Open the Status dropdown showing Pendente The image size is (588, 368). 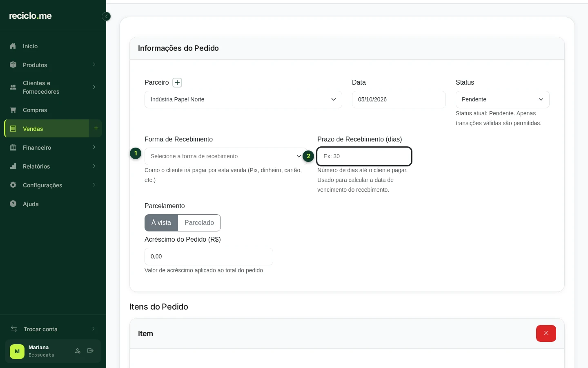503,99
